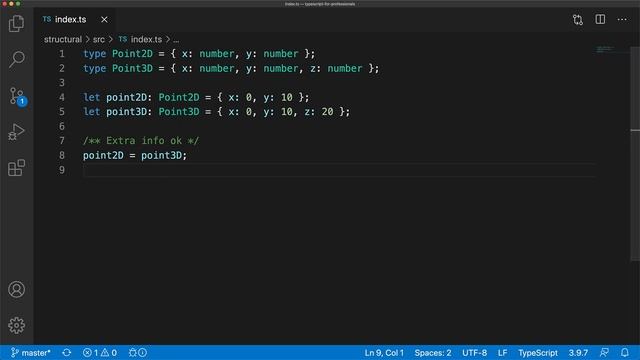This screenshot has height=360, width=640.
Task: Open the editor More Actions menu
Action: [622, 20]
